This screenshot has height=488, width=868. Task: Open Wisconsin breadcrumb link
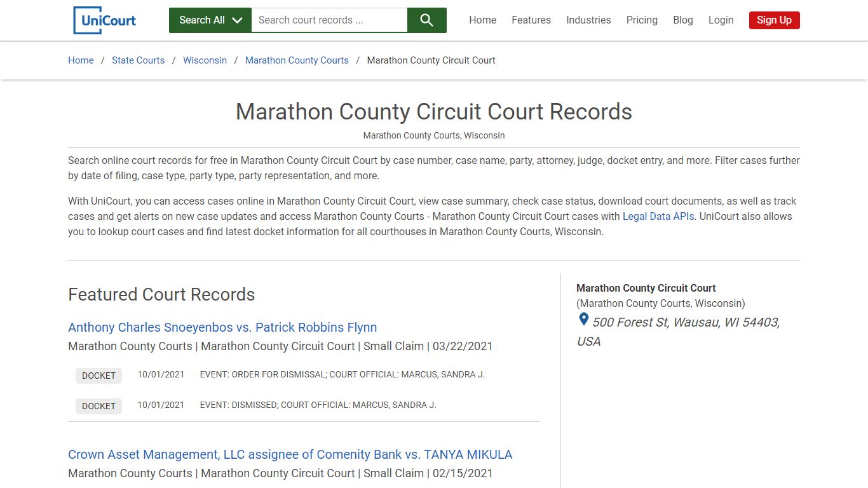(205, 60)
